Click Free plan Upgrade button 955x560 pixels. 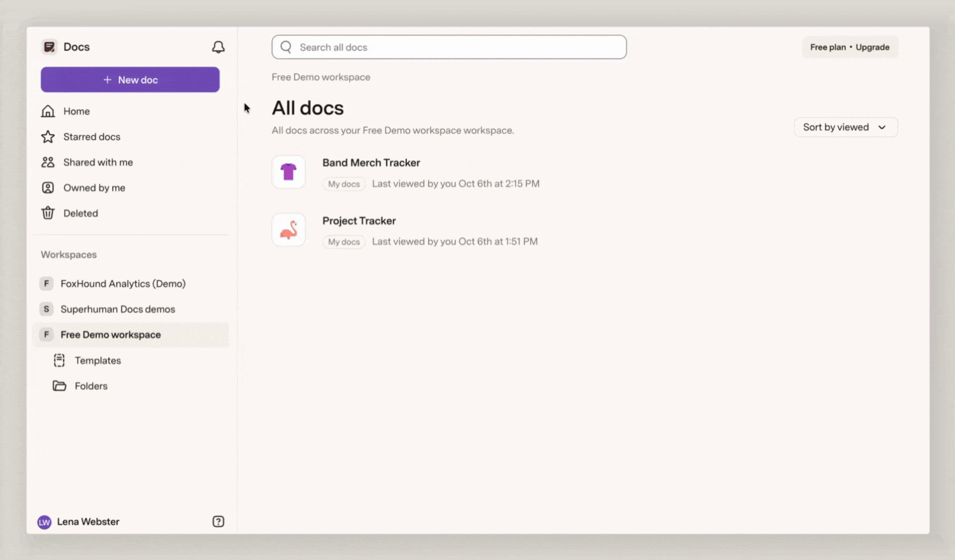click(850, 47)
